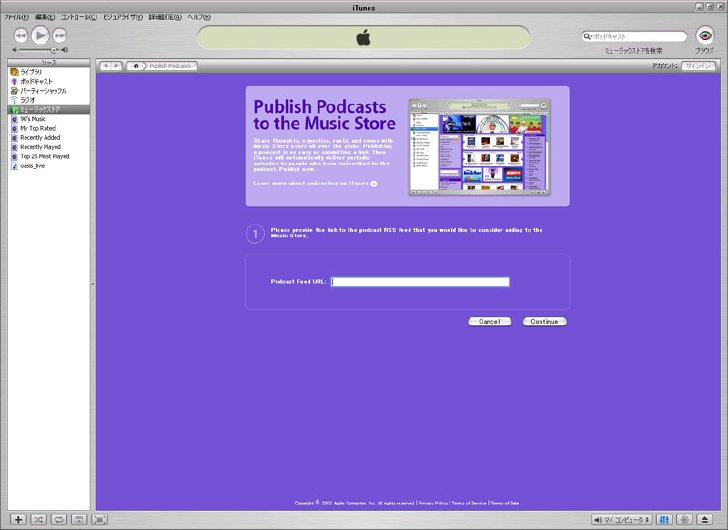This screenshot has height=530, width=728.
Task: Select ポッドキャスト in the source list
Action: pyautogui.click(x=49, y=81)
